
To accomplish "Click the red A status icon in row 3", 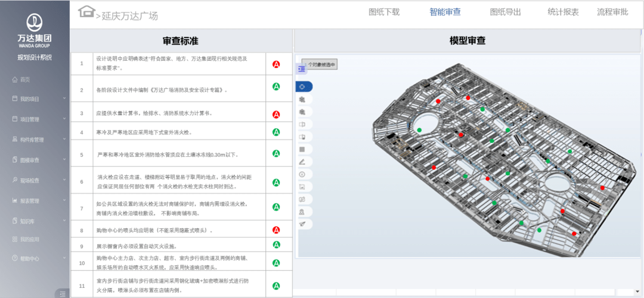I will point(277,114).
